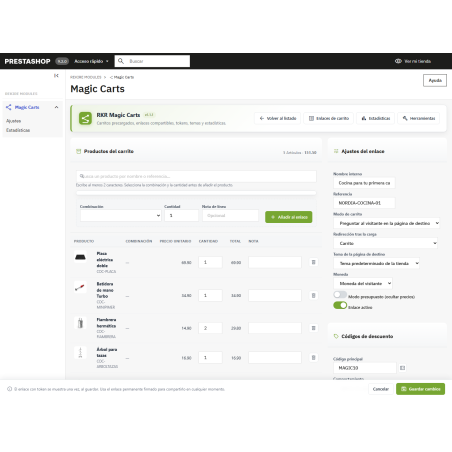
Task: Click the Magic Carts share icon in sidebar
Action: 9,107
